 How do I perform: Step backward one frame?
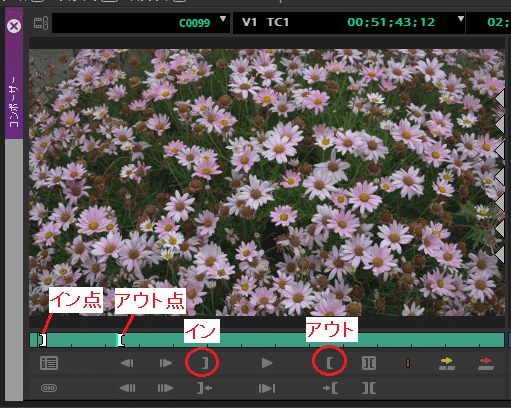point(127,363)
